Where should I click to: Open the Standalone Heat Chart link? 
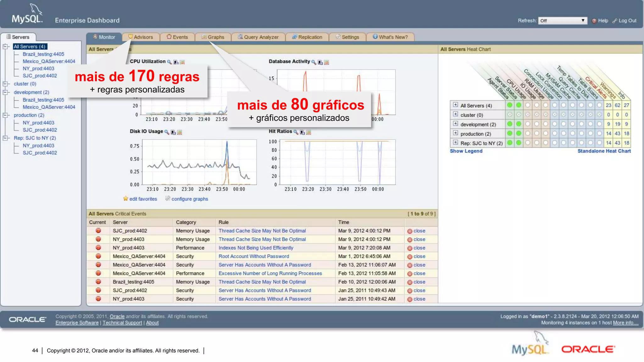click(x=604, y=151)
